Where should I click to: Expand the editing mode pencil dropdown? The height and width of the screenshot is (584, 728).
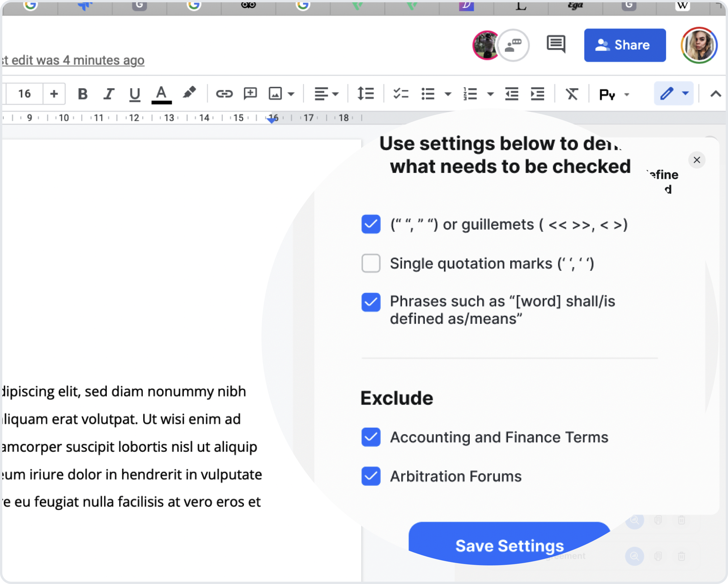[x=685, y=93]
